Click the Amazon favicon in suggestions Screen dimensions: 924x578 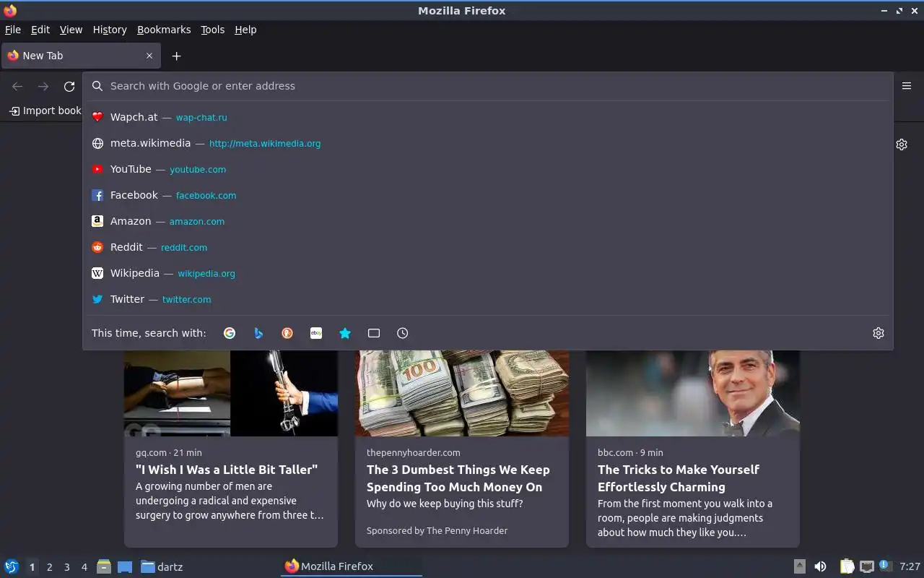click(97, 221)
